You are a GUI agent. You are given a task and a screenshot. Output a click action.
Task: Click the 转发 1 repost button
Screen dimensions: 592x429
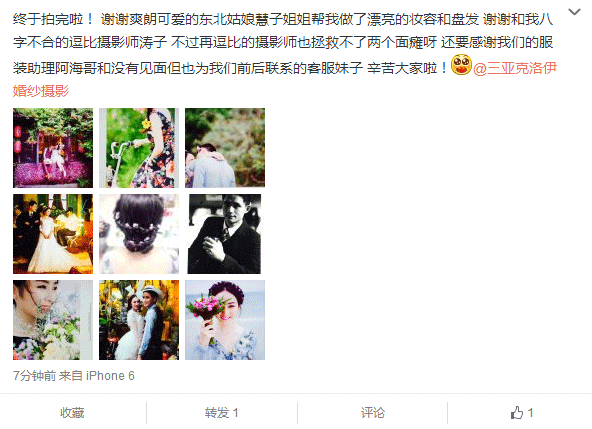(222, 412)
